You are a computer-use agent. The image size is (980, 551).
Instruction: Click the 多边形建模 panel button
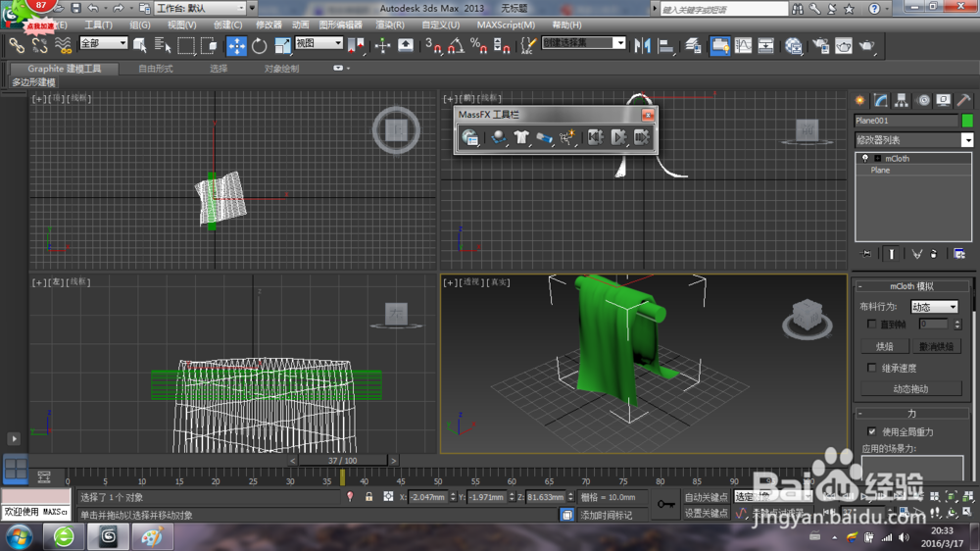33,82
